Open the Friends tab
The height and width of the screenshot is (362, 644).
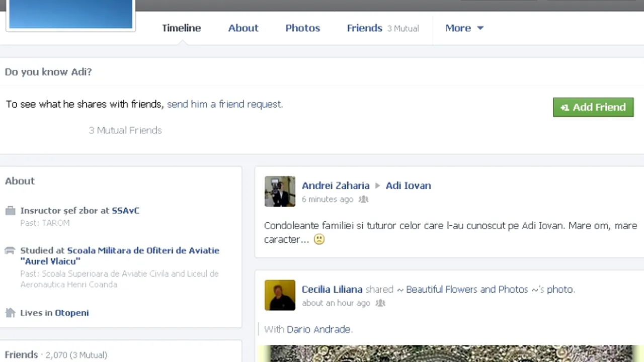pyautogui.click(x=364, y=28)
